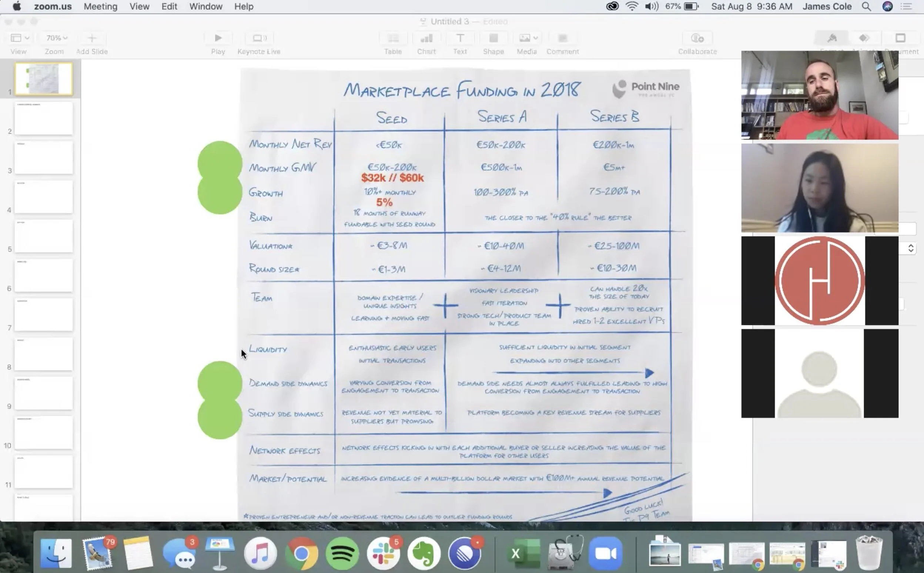Click the Collaborate icon
This screenshot has width=924, height=573.
(x=697, y=38)
